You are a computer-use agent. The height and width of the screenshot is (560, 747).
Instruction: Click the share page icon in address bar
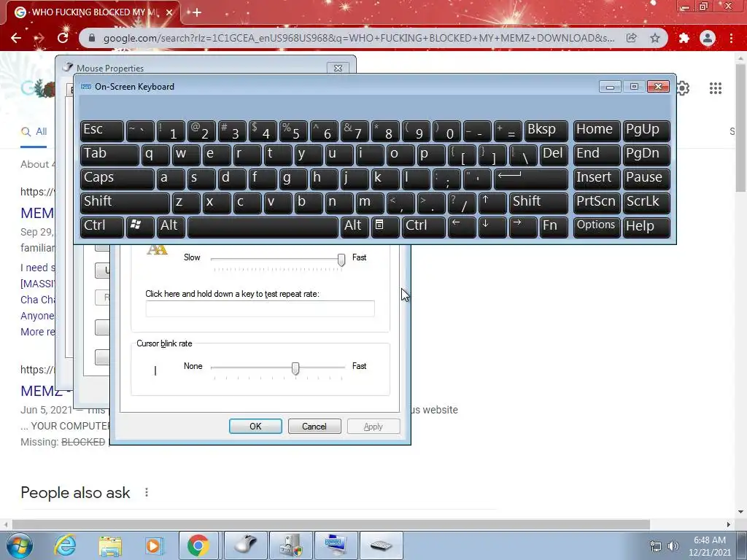tap(632, 38)
